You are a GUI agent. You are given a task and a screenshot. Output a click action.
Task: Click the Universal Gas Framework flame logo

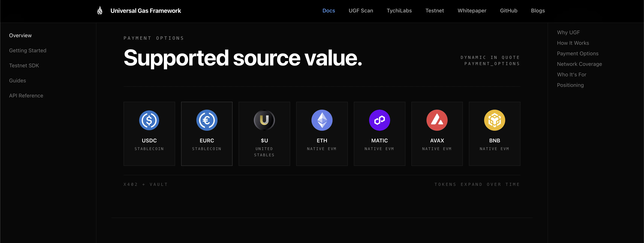100,11
